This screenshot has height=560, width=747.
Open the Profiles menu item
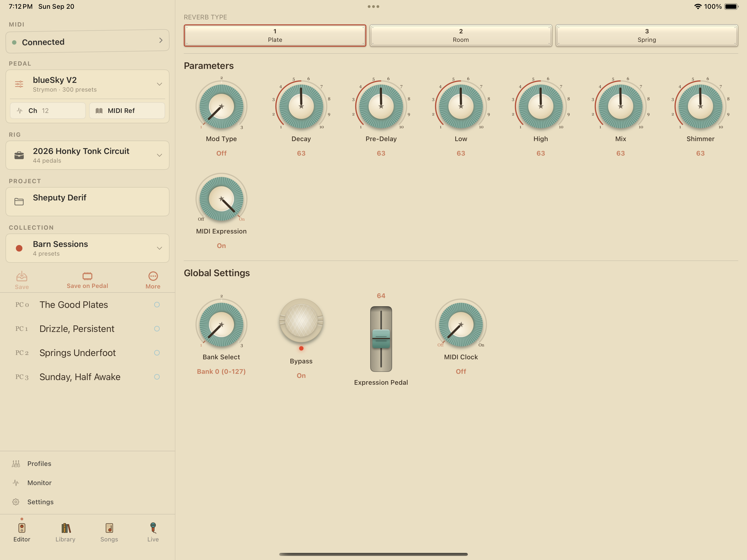coord(87,464)
